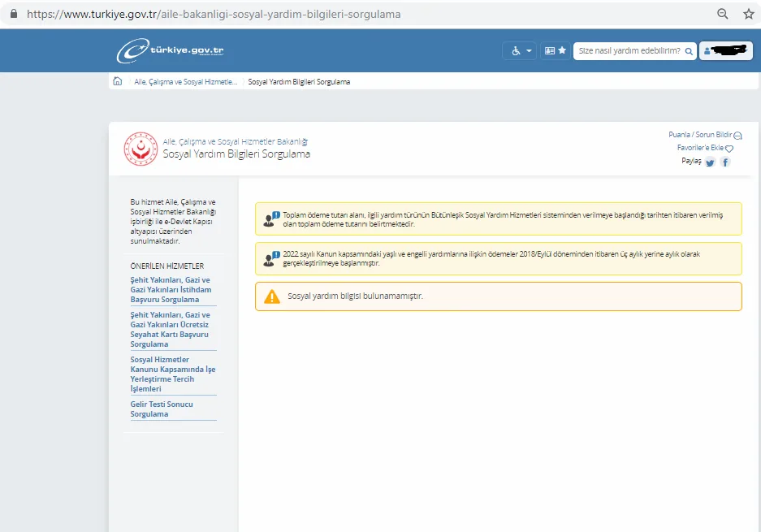
Task: Click the warning triangle icon
Action: coord(272,296)
